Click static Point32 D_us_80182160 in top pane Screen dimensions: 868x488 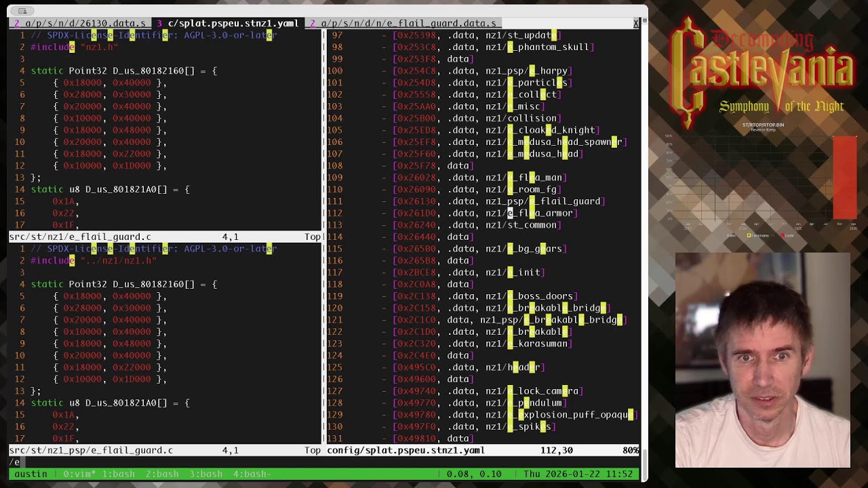(124, 70)
